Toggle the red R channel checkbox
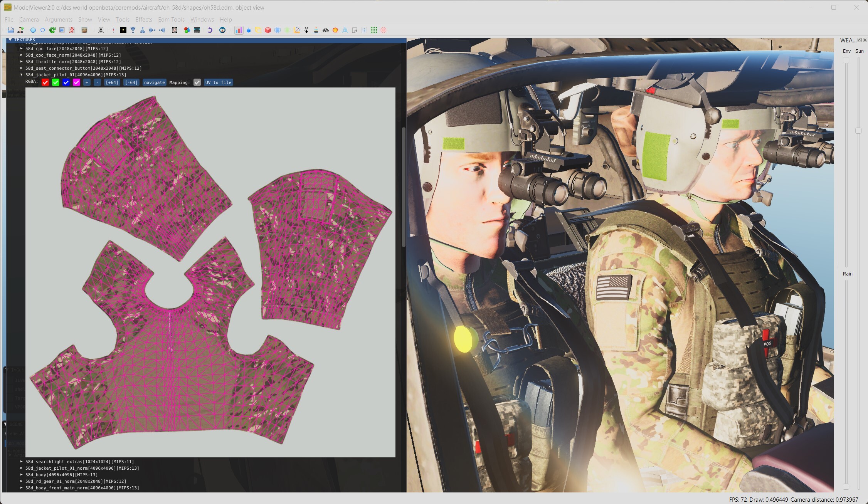The height and width of the screenshot is (504, 868). point(45,82)
